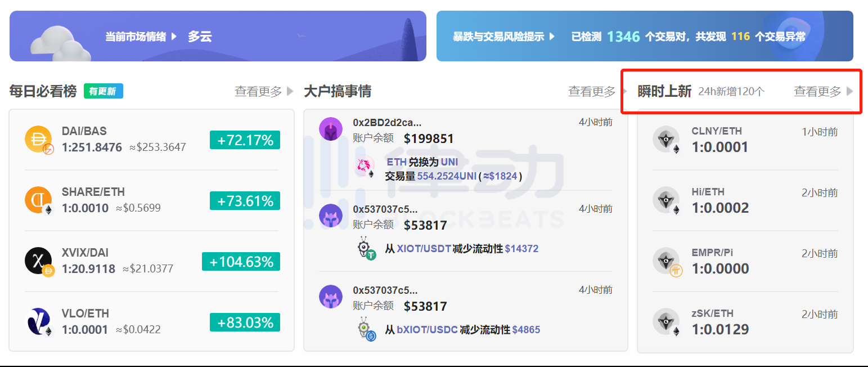
Task: Open the 当前市场情绪 多云 banner
Action: coord(218,36)
